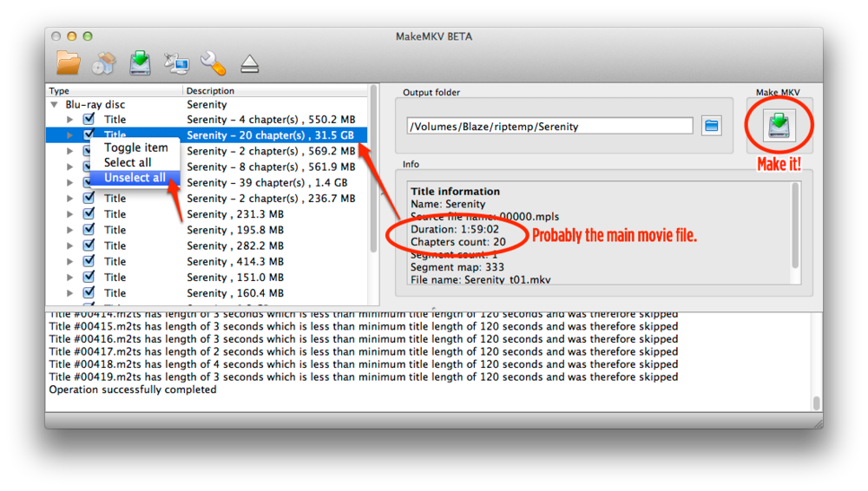868x491 pixels.
Task: Choose Toggle item from context menu
Action: pos(135,147)
